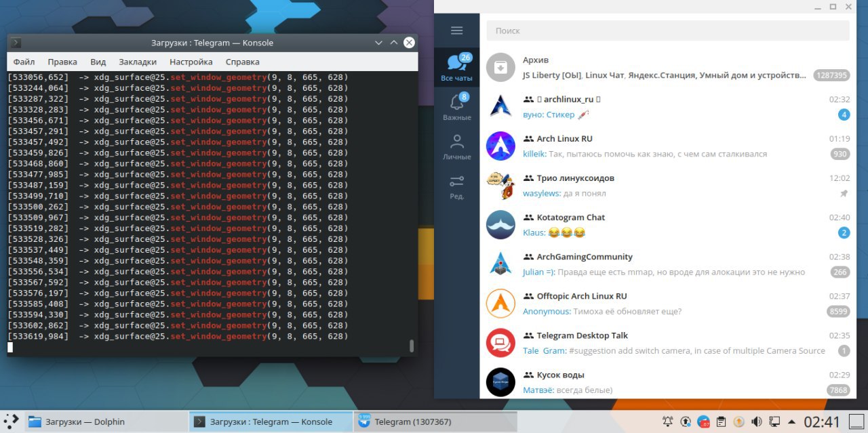Open the ArchGamingCommunity chat
Viewport: 868px width, 433px height.
[x=668, y=264]
